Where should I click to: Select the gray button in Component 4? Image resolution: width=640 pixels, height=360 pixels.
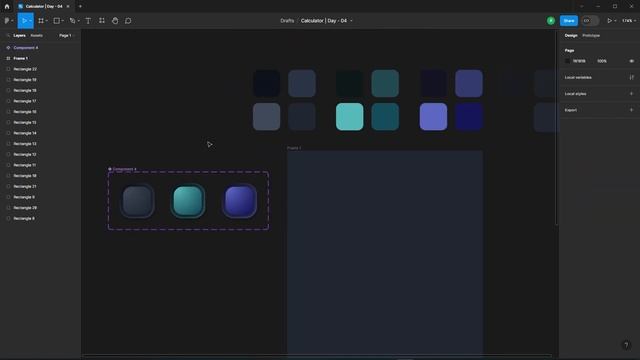click(138, 201)
